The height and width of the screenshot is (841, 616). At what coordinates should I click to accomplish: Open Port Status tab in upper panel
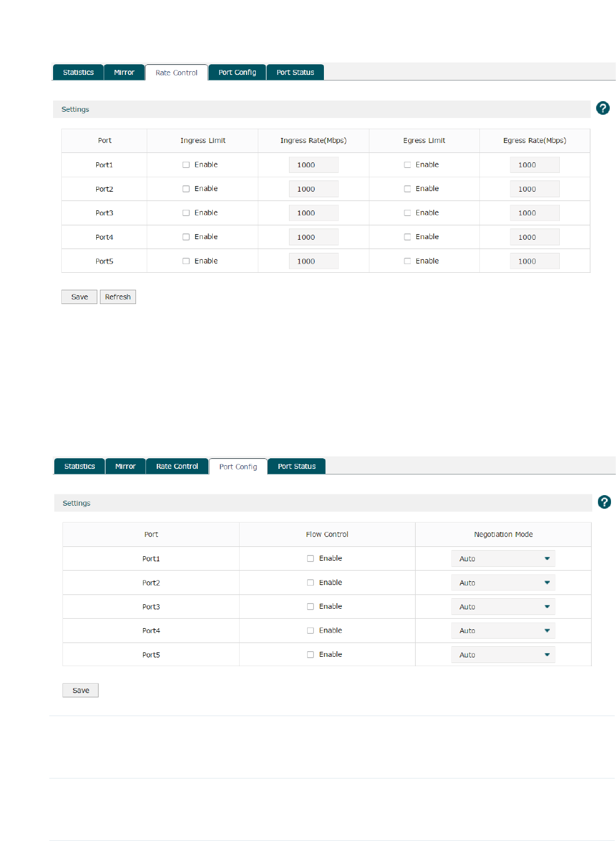[295, 72]
